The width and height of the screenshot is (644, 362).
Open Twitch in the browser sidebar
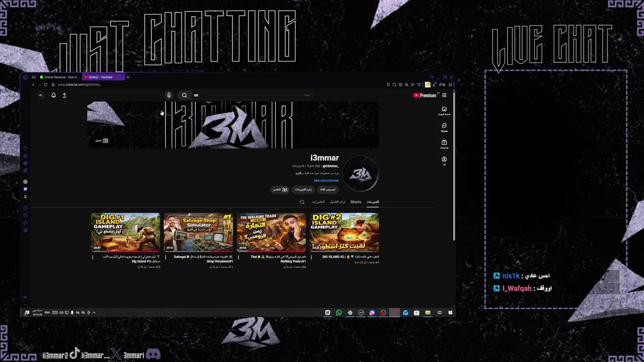pyautogui.click(x=25, y=189)
